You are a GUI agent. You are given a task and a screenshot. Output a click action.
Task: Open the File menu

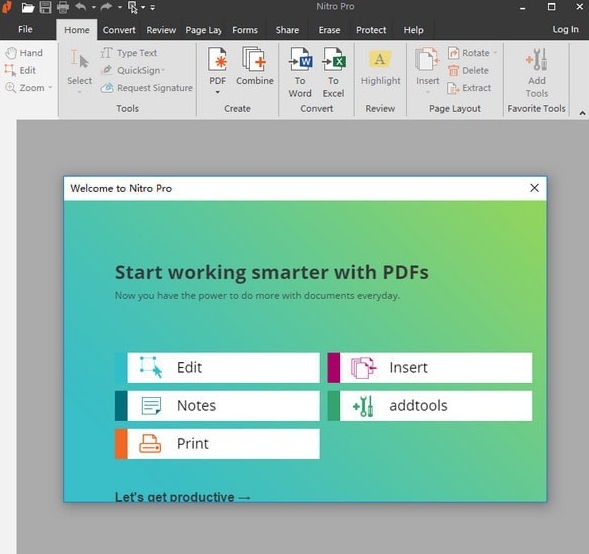[25, 29]
